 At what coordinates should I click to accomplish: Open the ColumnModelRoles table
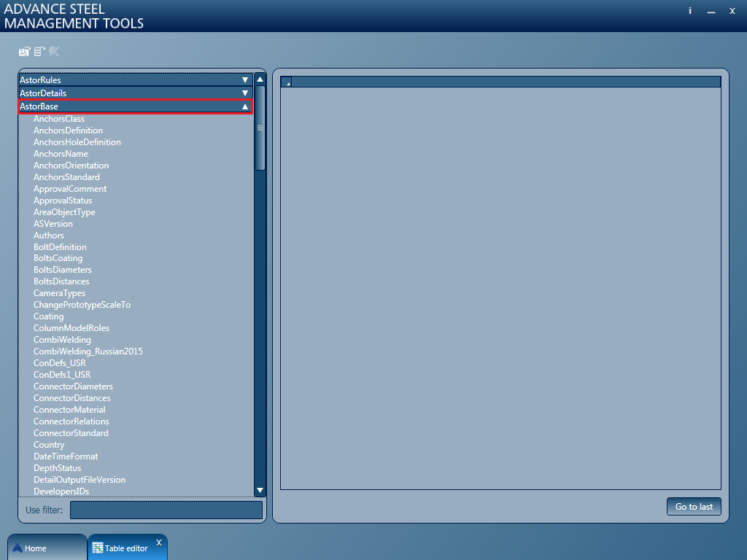(71, 328)
